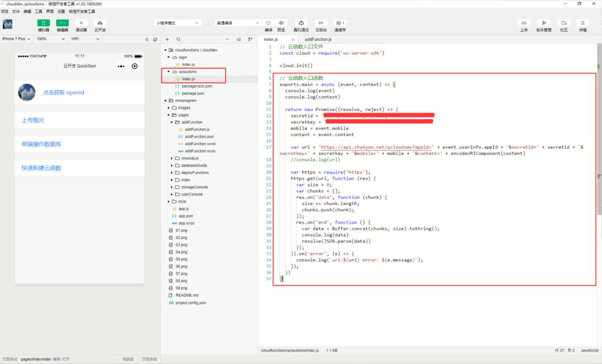Open 版本管理 version management

pyautogui.click(x=543, y=23)
